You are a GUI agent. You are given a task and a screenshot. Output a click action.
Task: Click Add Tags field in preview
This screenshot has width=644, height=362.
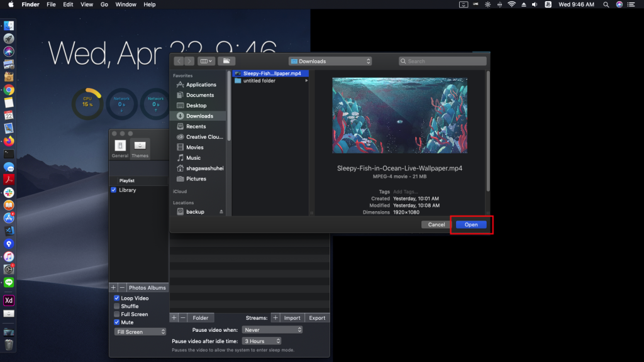click(406, 192)
